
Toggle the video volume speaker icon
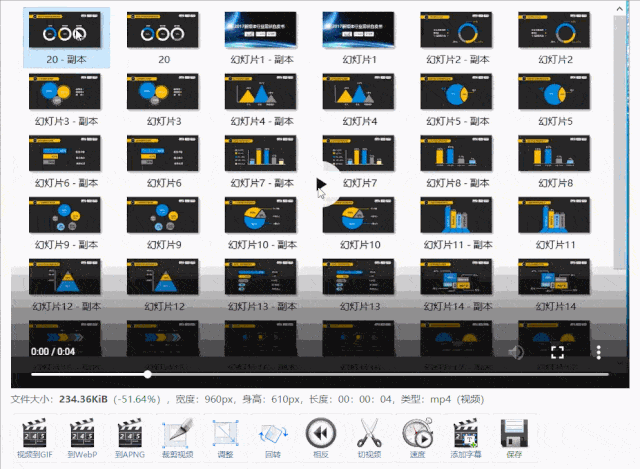coord(517,352)
